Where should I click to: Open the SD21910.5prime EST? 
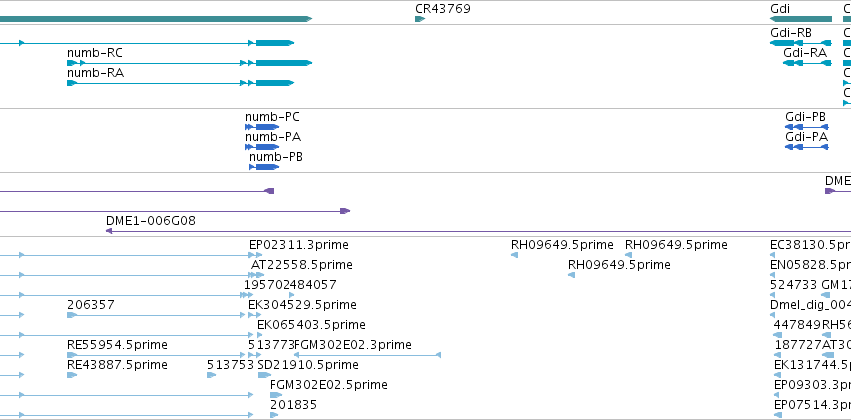(x=264, y=375)
